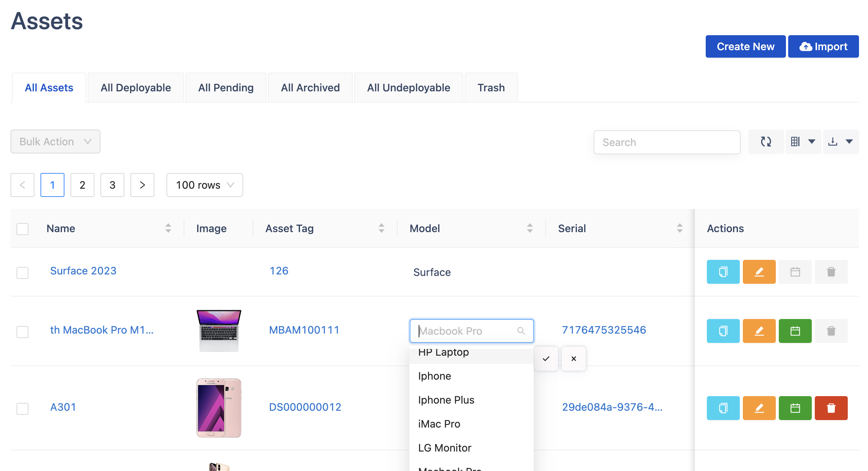Image resolution: width=868 pixels, height=471 pixels.
Task: Clone the Surface 2023 asset
Action: pyautogui.click(x=723, y=272)
